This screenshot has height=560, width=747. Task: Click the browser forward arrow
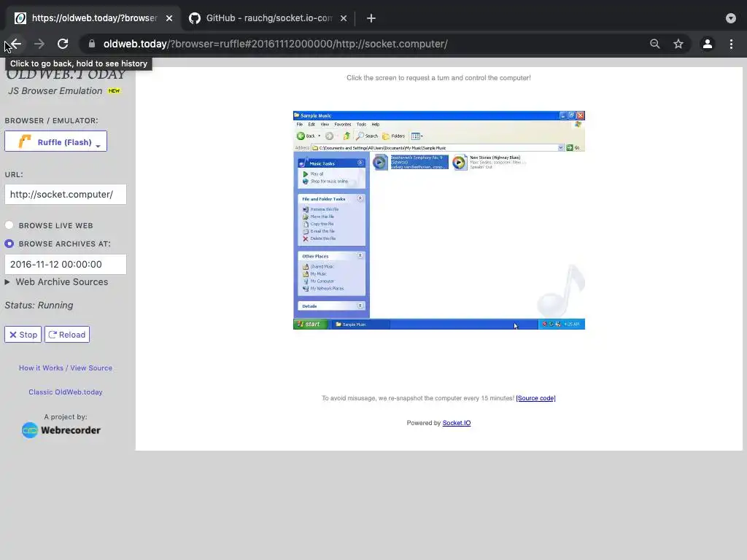pyautogui.click(x=39, y=44)
